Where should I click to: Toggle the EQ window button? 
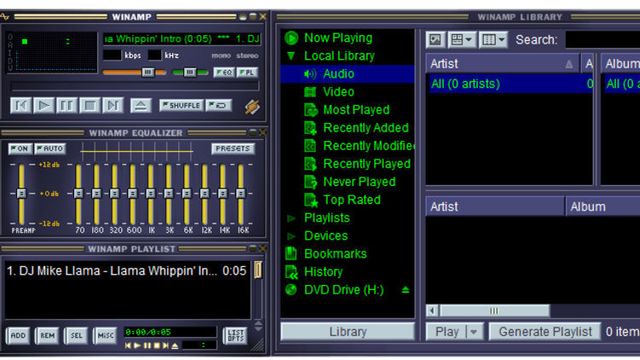224,73
